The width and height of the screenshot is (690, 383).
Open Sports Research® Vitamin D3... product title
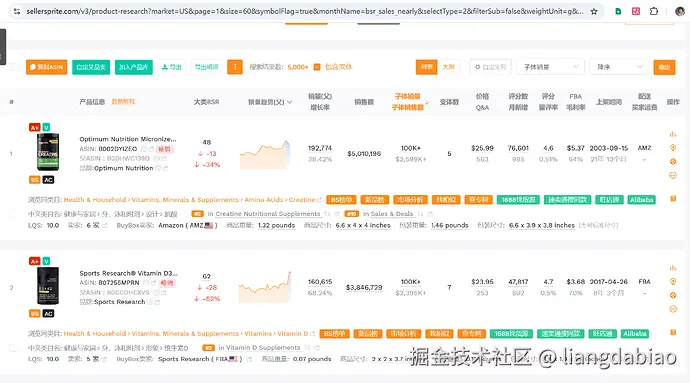point(128,273)
